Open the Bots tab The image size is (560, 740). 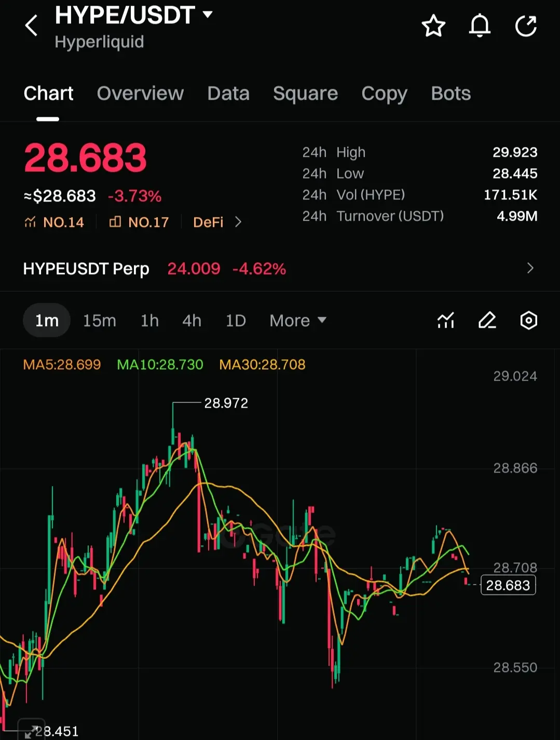tap(450, 93)
